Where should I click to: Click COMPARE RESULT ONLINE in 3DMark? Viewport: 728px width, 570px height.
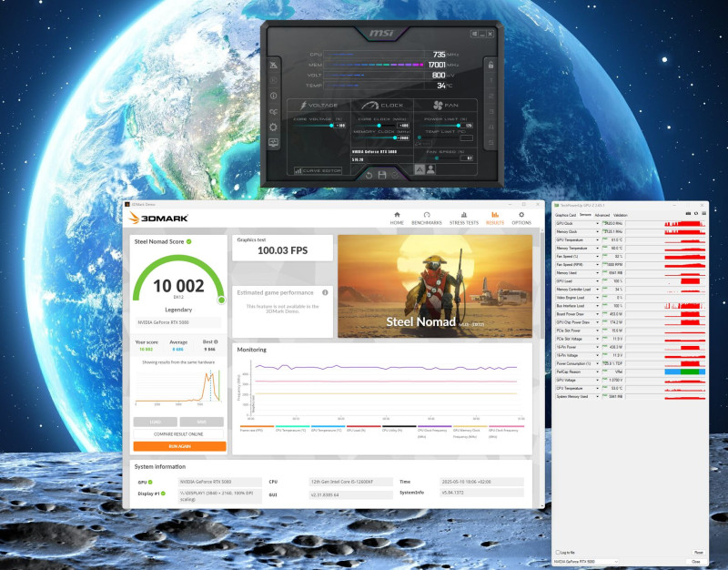coord(178,434)
